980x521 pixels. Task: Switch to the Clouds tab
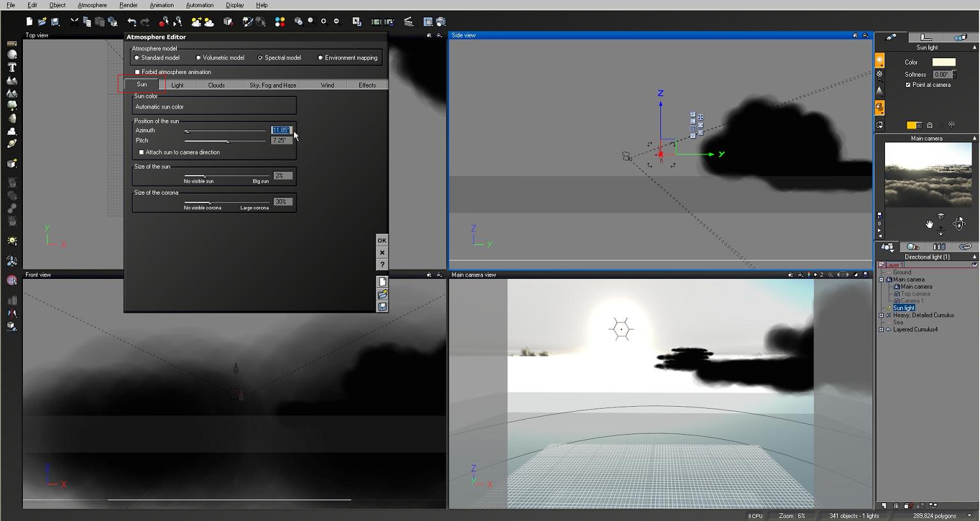(216, 85)
